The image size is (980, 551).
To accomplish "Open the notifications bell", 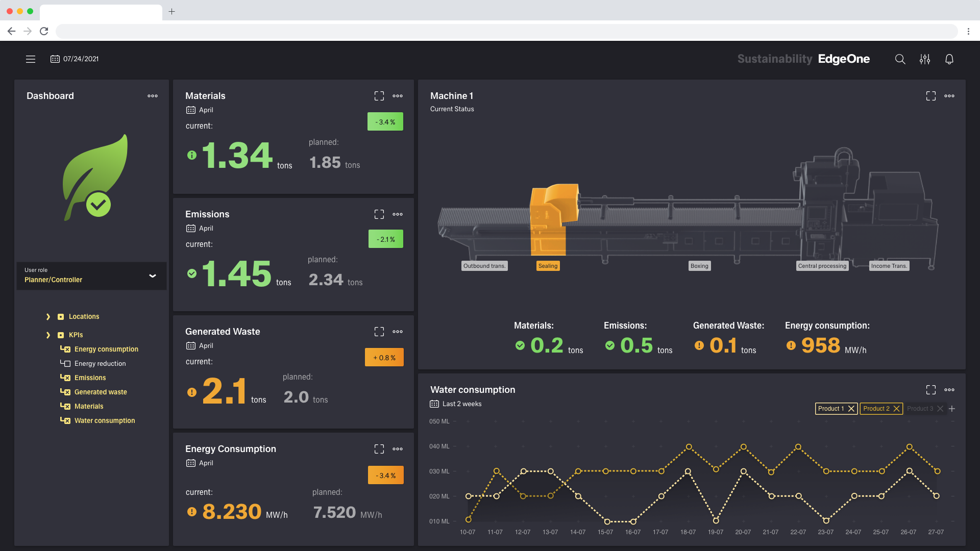I will click(x=949, y=59).
